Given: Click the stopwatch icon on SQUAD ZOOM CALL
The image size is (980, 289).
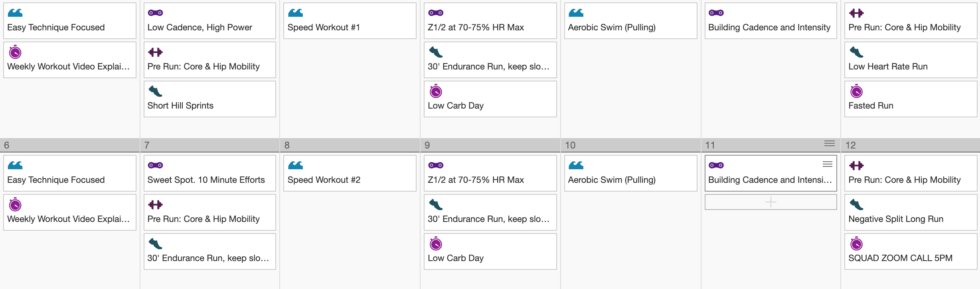Looking at the screenshot, I should 856,243.
